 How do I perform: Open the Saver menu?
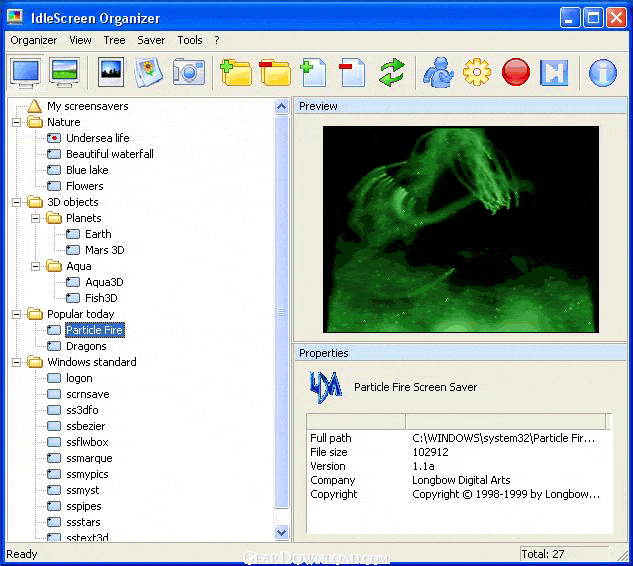pyautogui.click(x=151, y=40)
